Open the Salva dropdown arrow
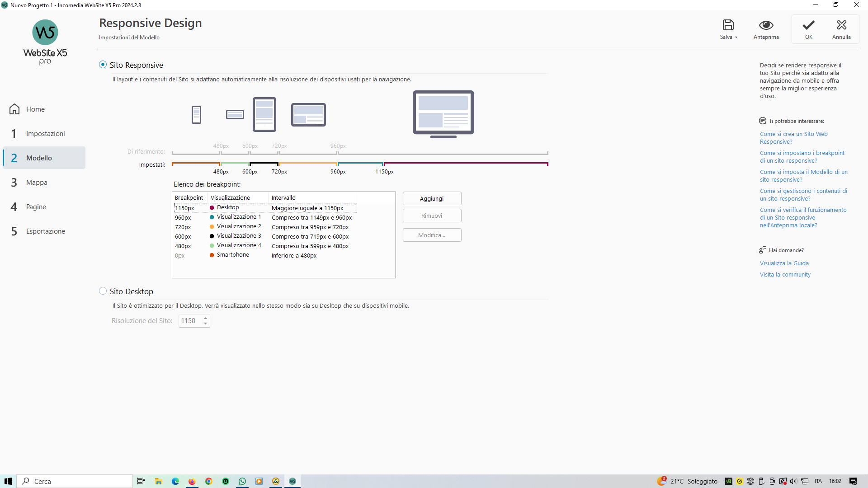The height and width of the screenshot is (488, 868). click(736, 38)
